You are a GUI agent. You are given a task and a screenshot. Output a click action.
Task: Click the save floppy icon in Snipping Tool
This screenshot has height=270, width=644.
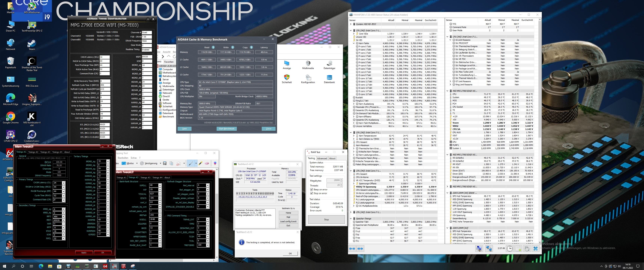[165, 163]
